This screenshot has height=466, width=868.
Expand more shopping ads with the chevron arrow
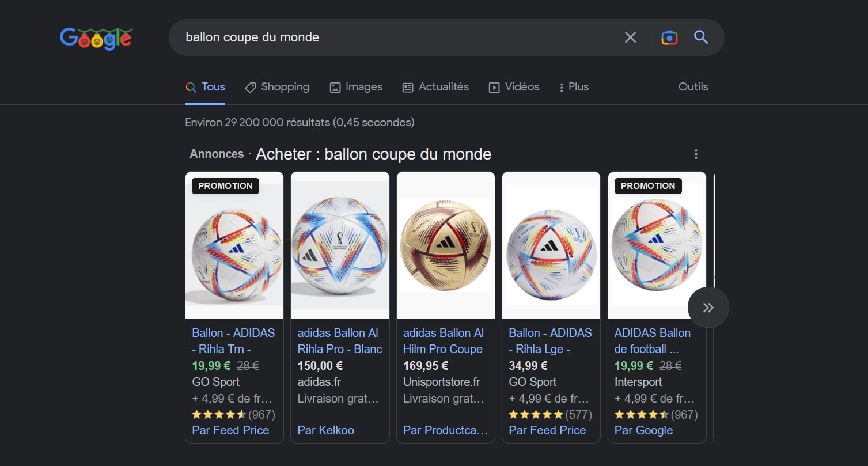708,307
